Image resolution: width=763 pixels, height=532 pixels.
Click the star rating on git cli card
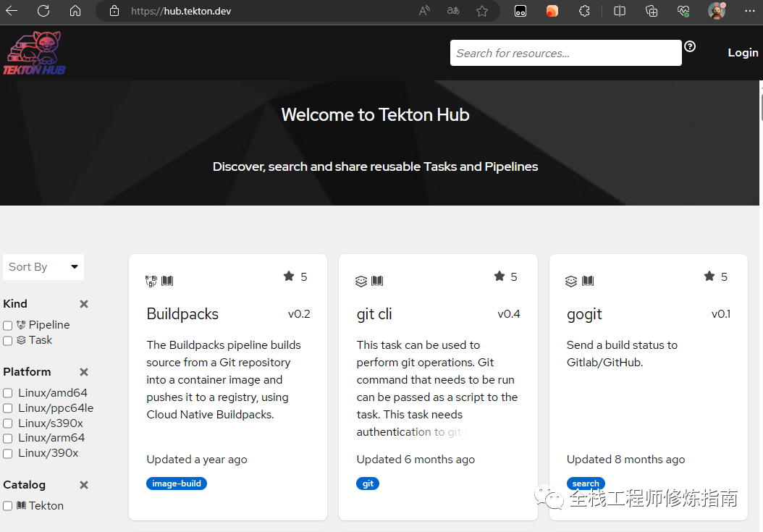pos(505,276)
